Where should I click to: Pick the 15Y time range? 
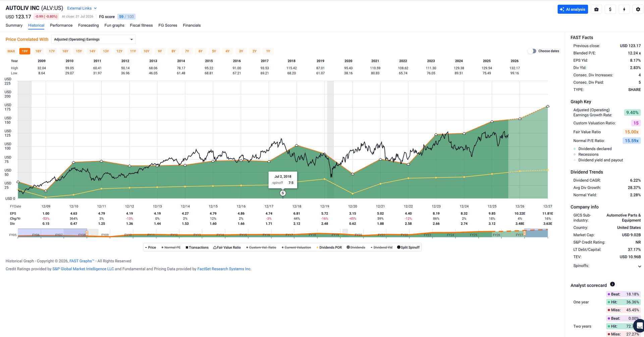[x=79, y=51]
